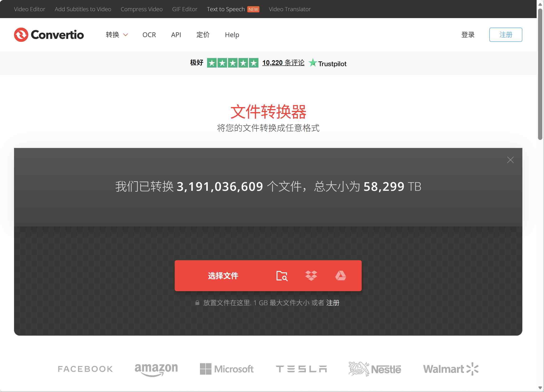Open the folder browse file icon
This screenshot has width=544, height=392.
tap(282, 276)
